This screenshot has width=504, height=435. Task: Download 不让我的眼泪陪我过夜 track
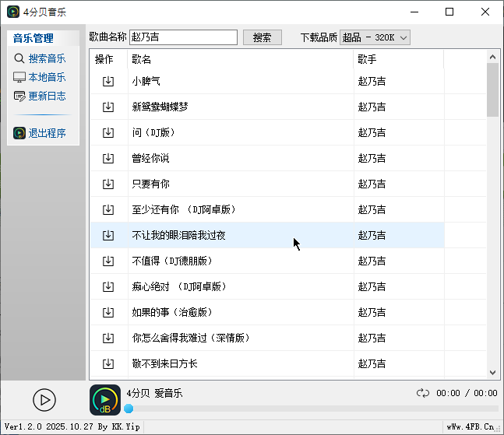pyautogui.click(x=108, y=235)
